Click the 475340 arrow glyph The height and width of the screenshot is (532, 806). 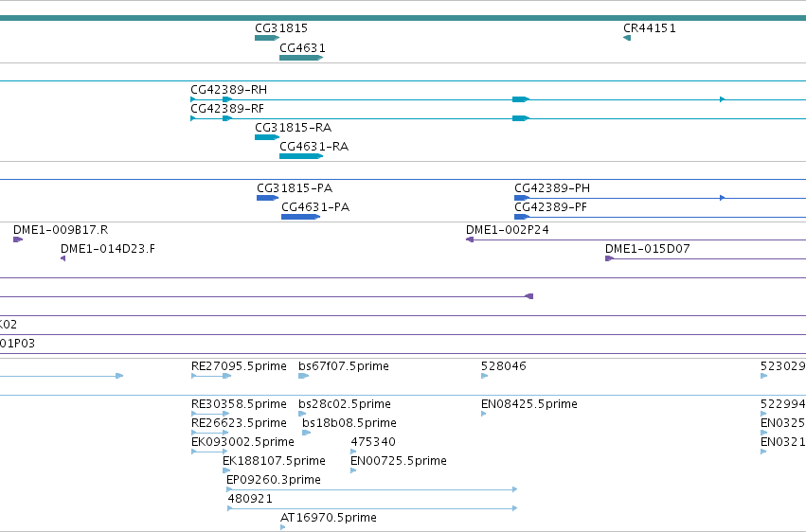pos(353,452)
